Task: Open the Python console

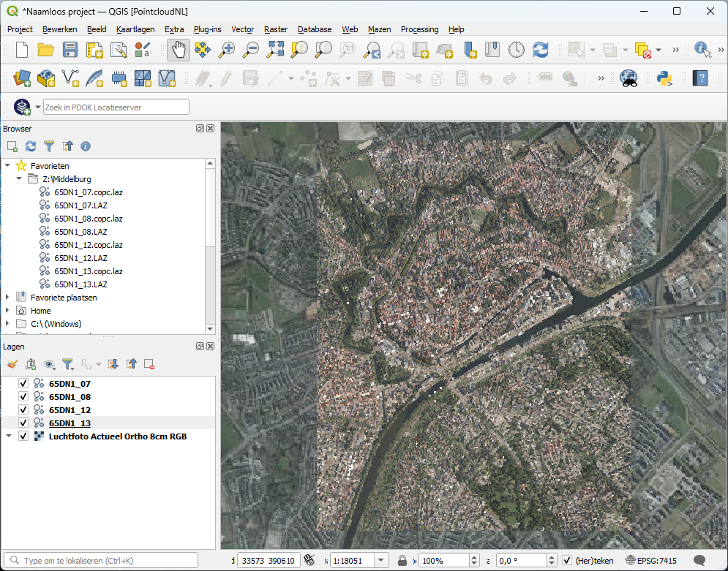Action: 665,78
